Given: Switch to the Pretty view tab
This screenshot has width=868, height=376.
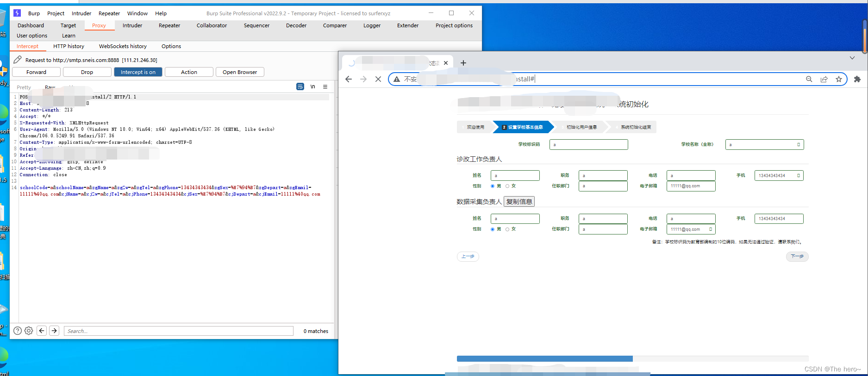Looking at the screenshot, I should pos(24,87).
